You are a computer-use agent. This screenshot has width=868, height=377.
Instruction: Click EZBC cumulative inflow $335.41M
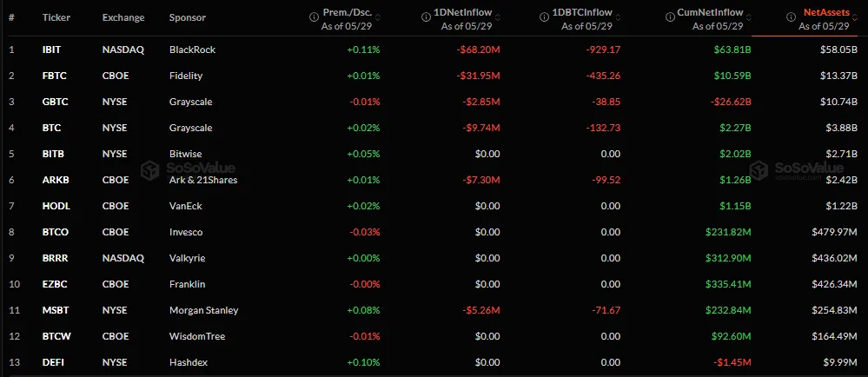(728, 284)
